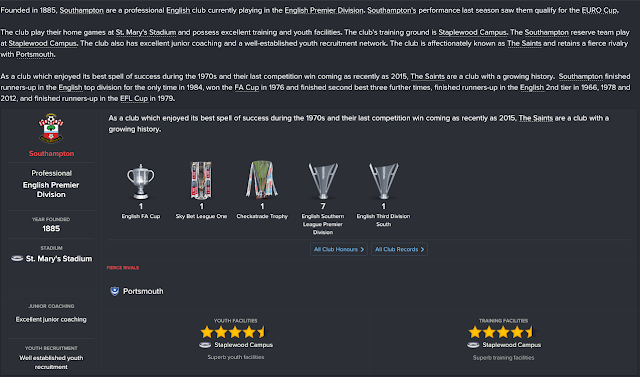Select the Southern League Premier Division trophy
The height and width of the screenshot is (377, 640).
[x=323, y=181]
